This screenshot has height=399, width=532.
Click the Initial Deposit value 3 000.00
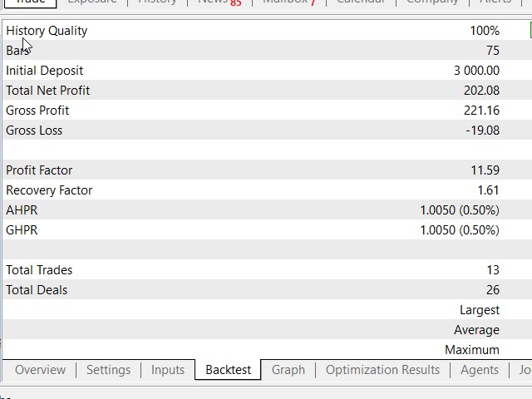click(x=476, y=71)
